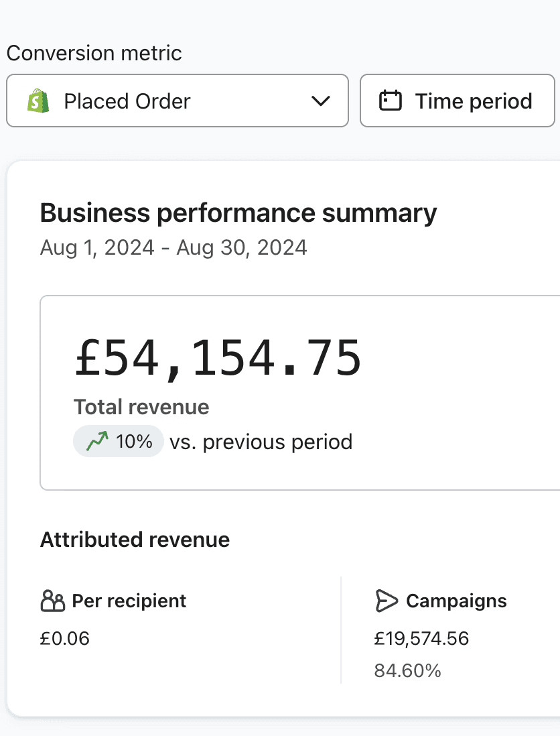Click the Attributed revenue heading
The width and height of the screenshot is (560, 736).
pos(135,540)
